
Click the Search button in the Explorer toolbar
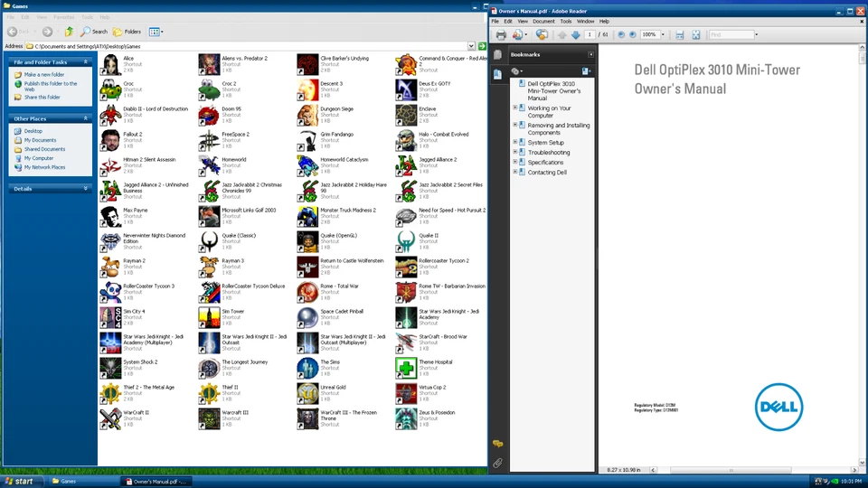[x=94, y=32]
